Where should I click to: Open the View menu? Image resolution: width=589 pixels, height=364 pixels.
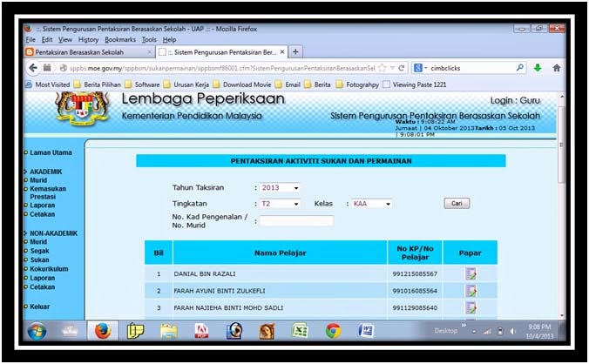pyautogui.click(x=65, y=39)
